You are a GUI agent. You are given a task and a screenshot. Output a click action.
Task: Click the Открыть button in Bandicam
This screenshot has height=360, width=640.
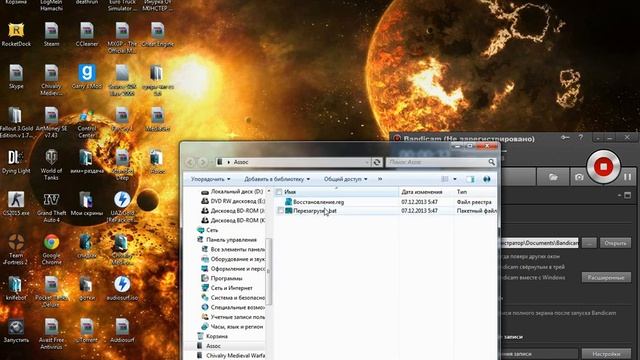(x=615, y=243)
